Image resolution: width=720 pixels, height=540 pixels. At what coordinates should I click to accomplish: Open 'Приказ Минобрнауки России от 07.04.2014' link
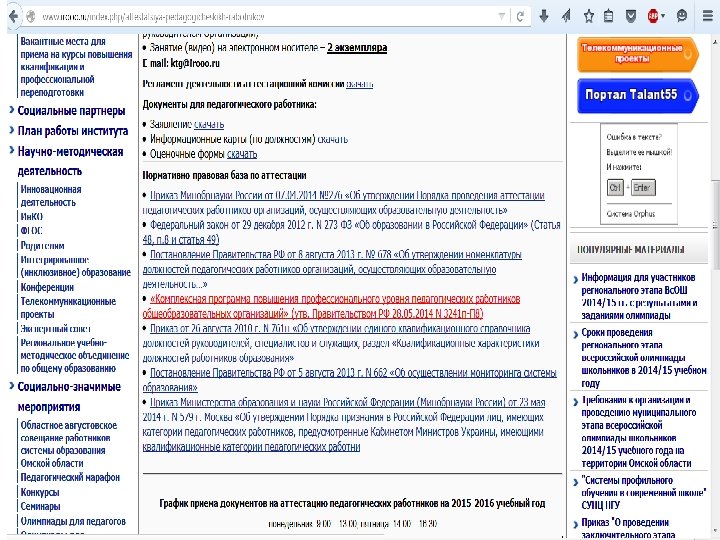[x=343, y=203]
